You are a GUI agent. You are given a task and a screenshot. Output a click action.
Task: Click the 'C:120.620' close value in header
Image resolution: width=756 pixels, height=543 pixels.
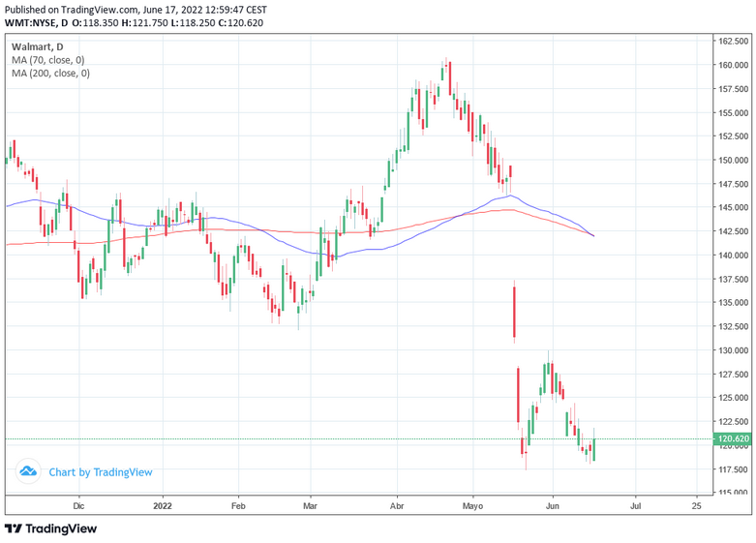[241, 22]
